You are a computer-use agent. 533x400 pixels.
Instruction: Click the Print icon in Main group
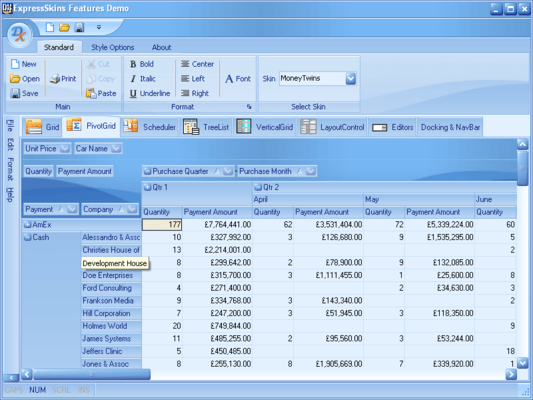click(x=54, y=79)
